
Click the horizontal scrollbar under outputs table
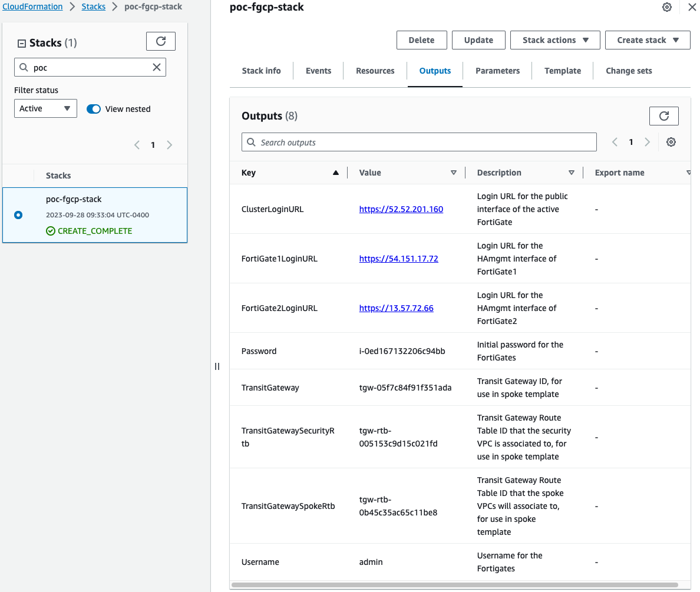point(454,585)
